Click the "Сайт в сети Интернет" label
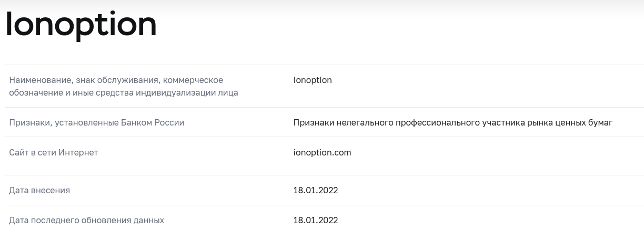This screenshot has width=644, height=240. tap(54, 153)
